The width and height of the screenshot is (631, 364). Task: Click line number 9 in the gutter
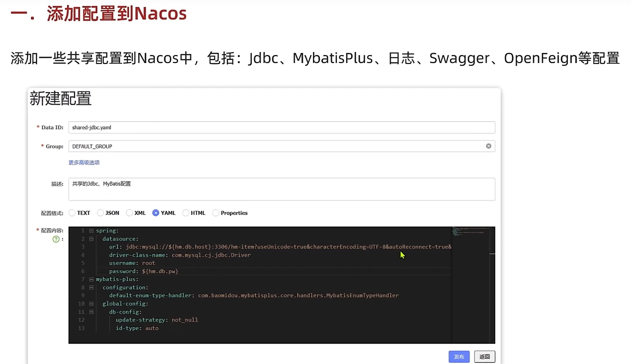[83, 295]
